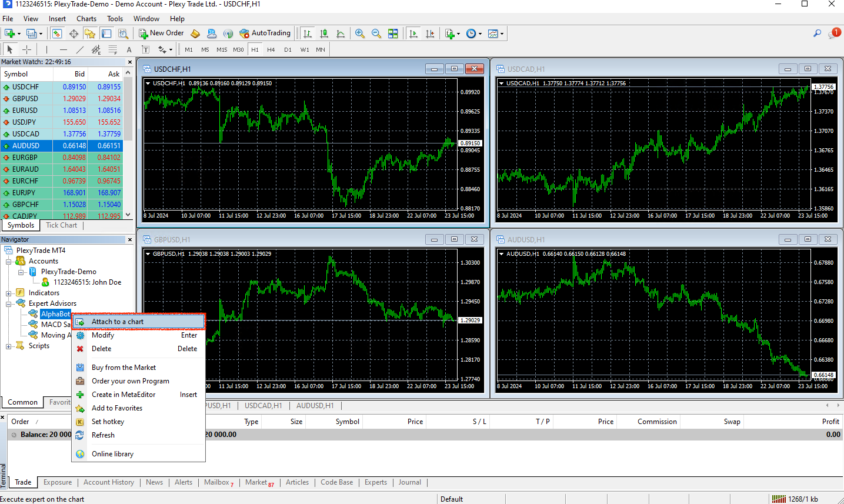844x504 pixels.
Task: Switch to the Tick Chart tab
Action: (61, 225)
